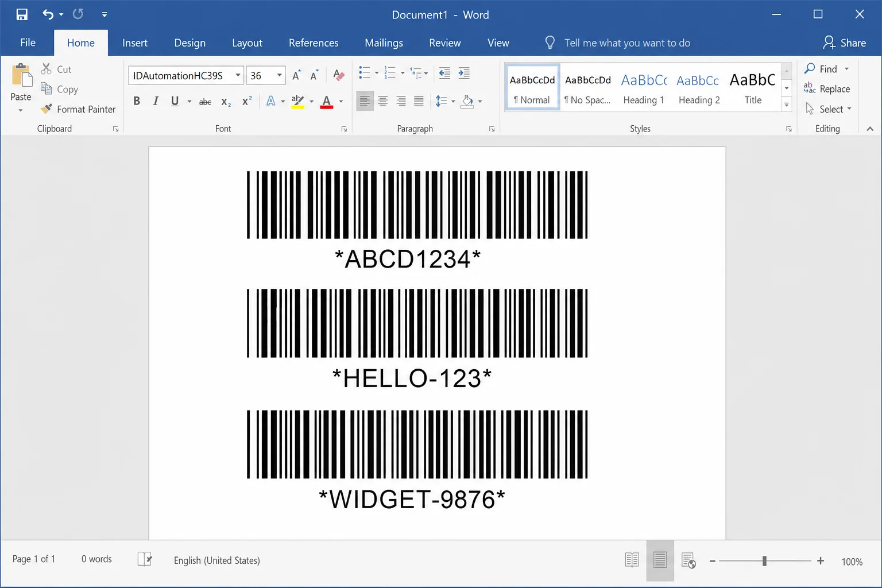This screenshot has width=882, height=588.
Task: Apply the Title style
Action: point(753,87)
